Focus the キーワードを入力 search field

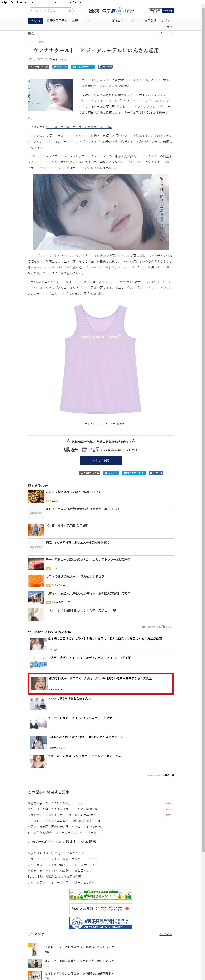(x=48, y=11)
